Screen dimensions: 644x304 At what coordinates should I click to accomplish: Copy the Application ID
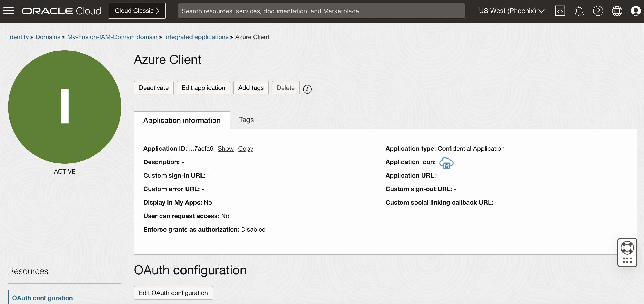tap(246, 148)
